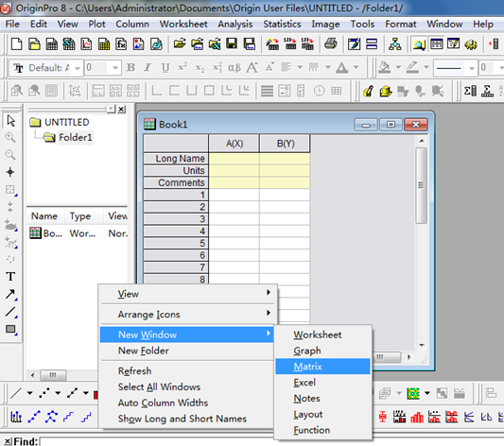
Task: Open the fill color paint bucket swatch
Action: coord(385,67)
